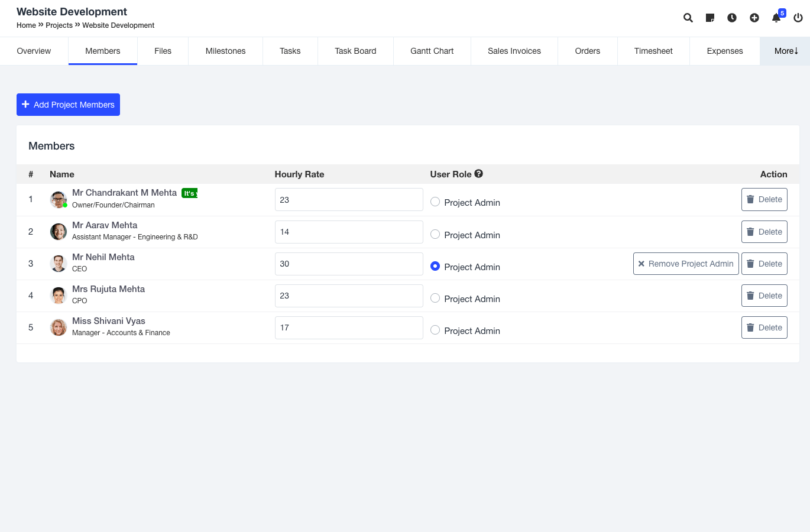Image resolution: width=810 pixels, height=532 pixels.
Task: Click Add Project Members button
Action: 68,105
